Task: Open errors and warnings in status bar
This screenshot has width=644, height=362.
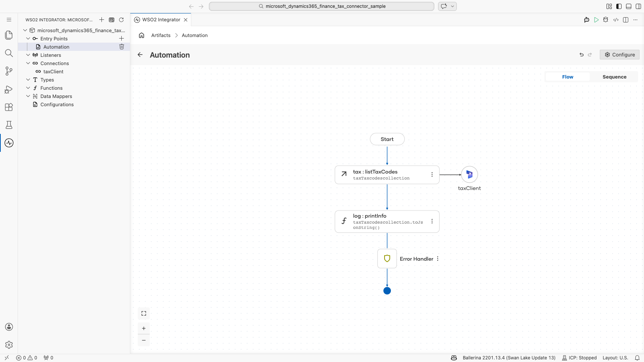Action: tap(27, 358)
